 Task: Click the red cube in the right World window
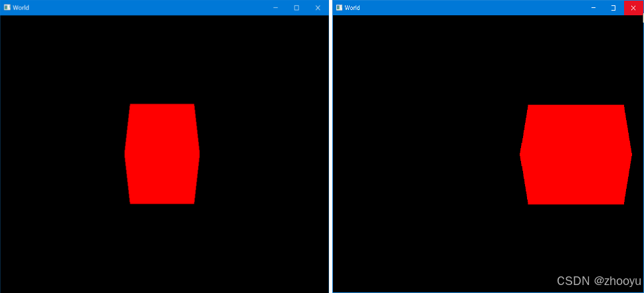click(576, 155)
